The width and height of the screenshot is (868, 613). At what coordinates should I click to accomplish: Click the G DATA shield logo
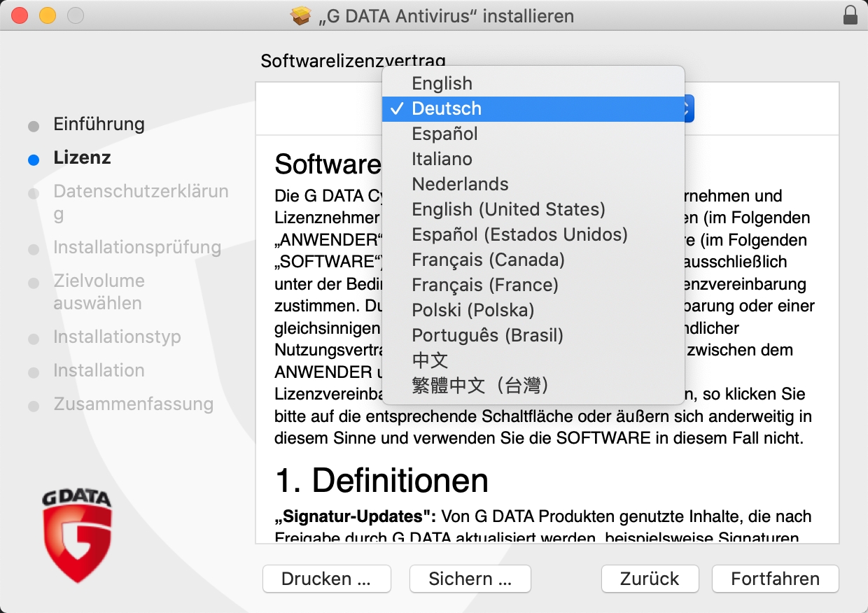coord(77,535)
